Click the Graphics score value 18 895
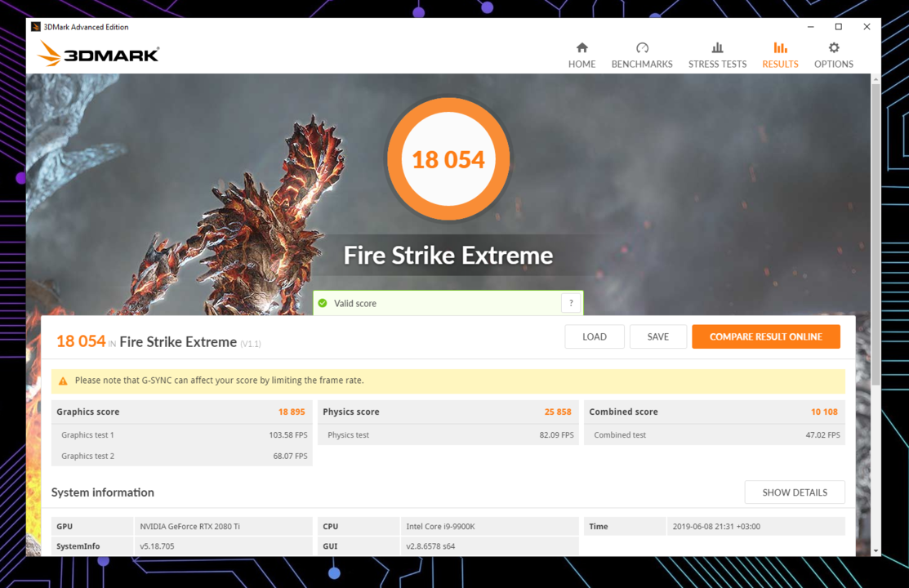The image size is (909, 588). pyautogui.click(x=292, y=412)
